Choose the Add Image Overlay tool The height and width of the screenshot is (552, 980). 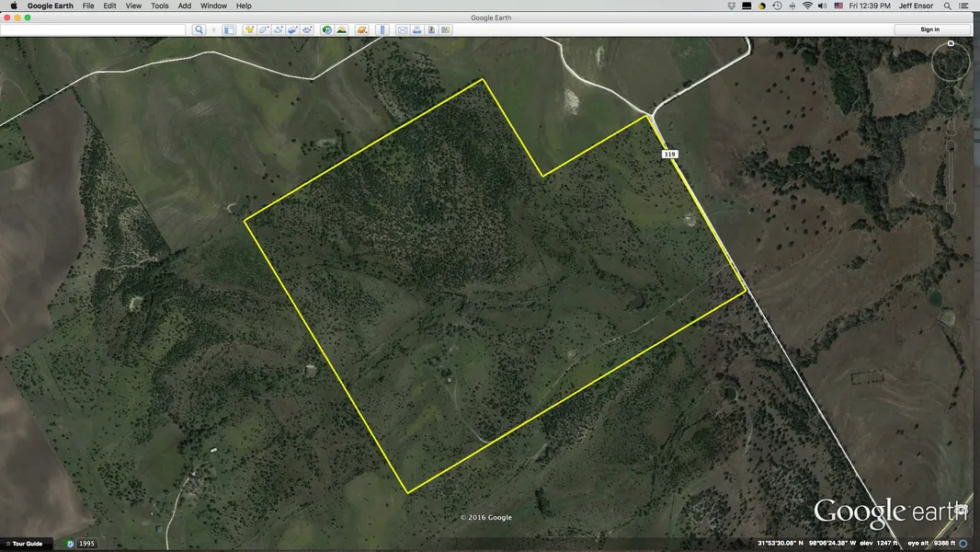point(292,29)
